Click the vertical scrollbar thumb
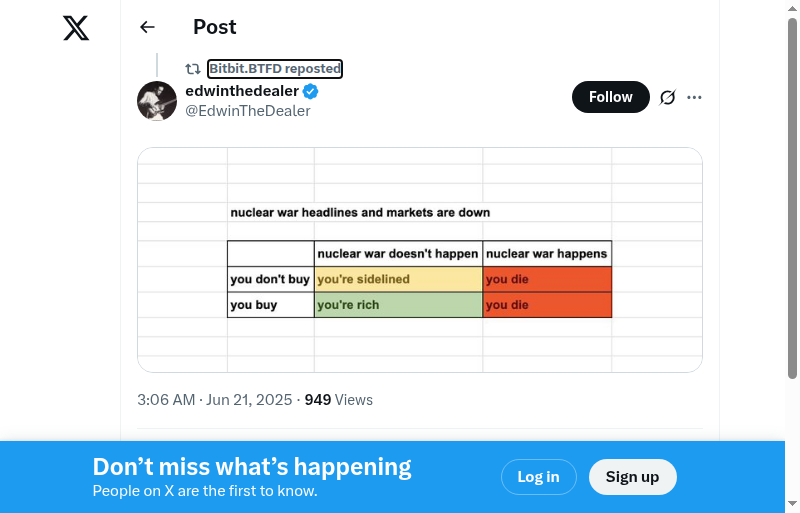The height and width of the screenshot is (513, 800). (793, 200)
